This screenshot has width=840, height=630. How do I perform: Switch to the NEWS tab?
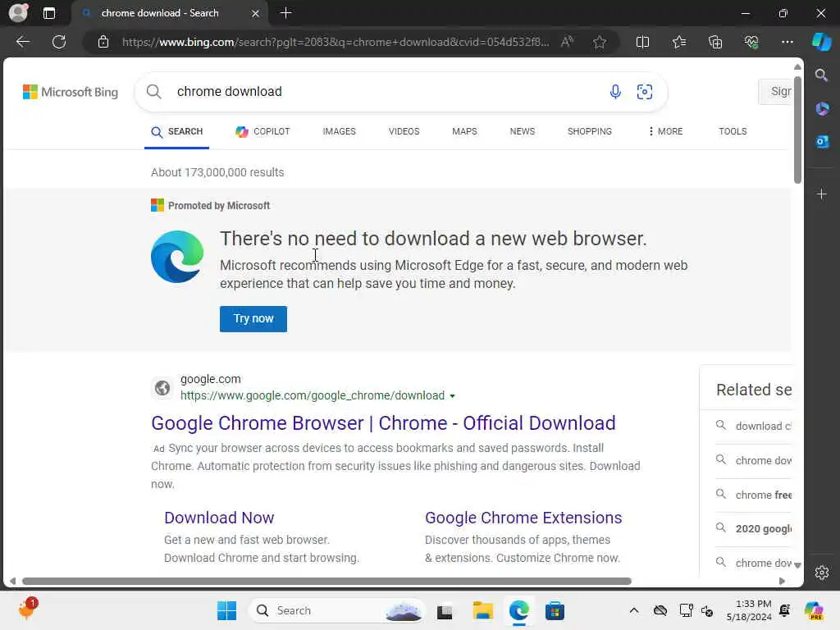(523, 132)
